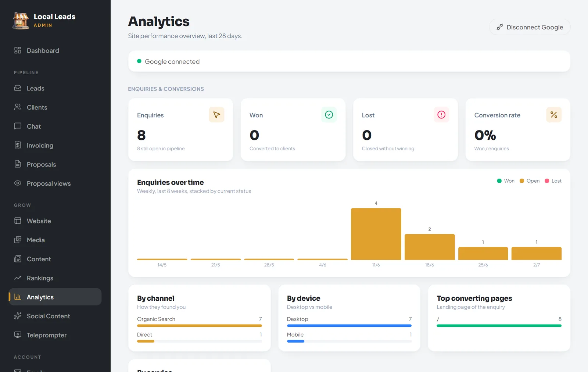The height and width of the screenshot is (372, 588).
Task: Click 'Closed without winning' text
Action: click(x=388, y=149)
